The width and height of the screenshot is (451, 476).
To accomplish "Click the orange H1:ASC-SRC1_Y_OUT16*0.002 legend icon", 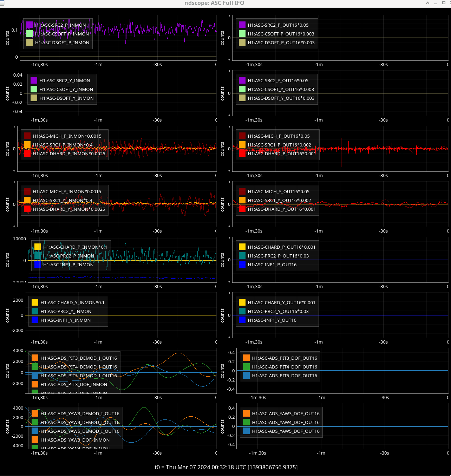I will click(242, 200).
